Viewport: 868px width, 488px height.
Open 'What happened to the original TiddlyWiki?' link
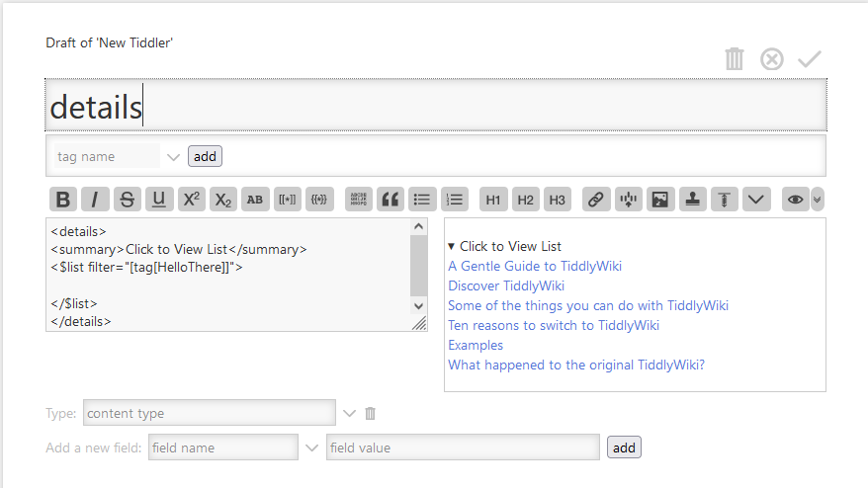click(x=576, y=366)
